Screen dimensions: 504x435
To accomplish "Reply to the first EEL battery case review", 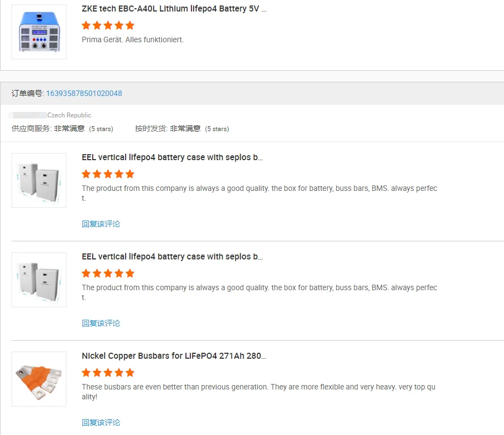I will pyautogui.click(x=101, y=224).
